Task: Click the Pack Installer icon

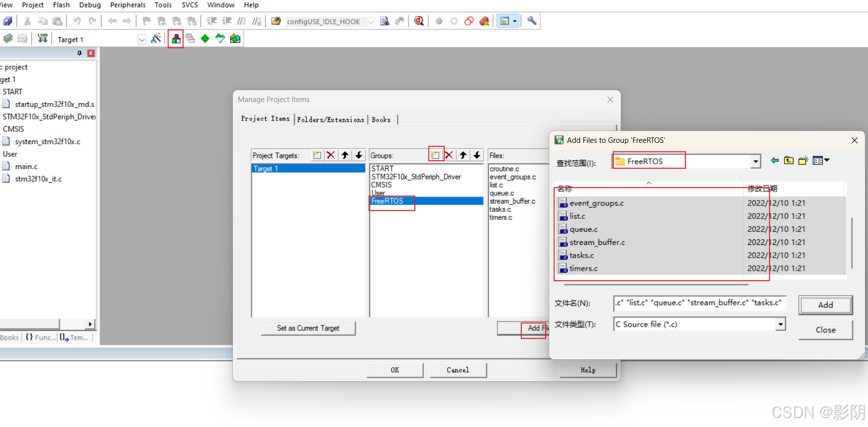Action: (235, 39)
